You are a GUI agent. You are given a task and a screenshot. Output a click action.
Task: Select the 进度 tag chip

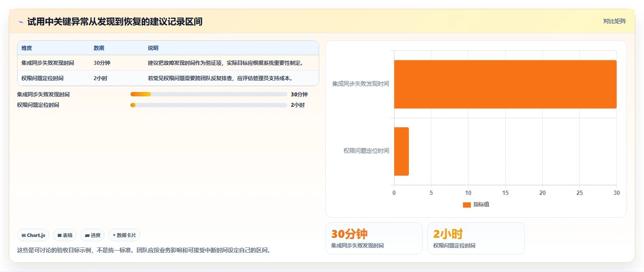(92, 235)
